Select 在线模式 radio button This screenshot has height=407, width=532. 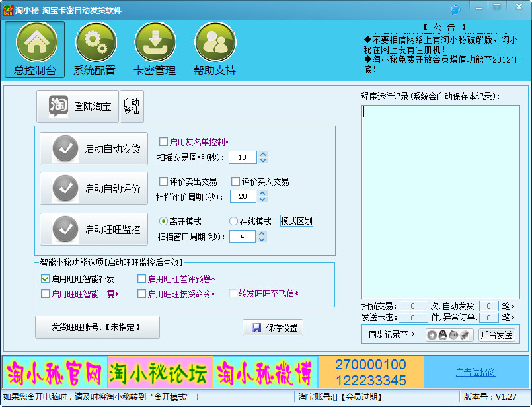coord(233,221)
